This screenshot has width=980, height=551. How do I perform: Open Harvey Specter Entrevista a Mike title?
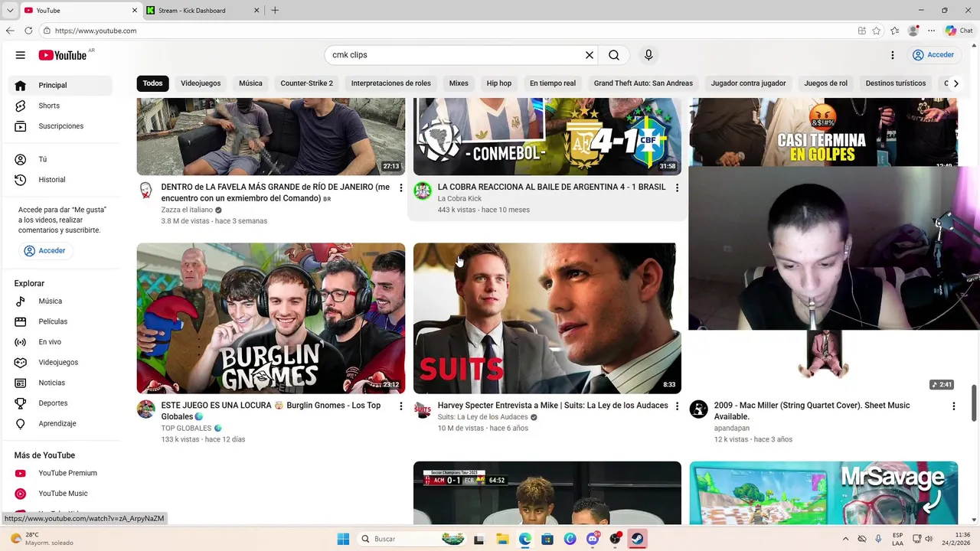pos(553,406)
